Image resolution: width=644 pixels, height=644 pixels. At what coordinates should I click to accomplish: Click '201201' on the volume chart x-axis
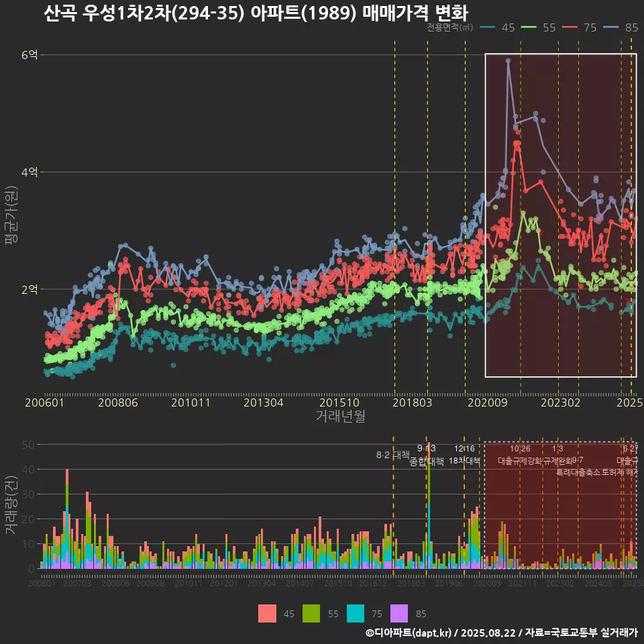point(224,583)
